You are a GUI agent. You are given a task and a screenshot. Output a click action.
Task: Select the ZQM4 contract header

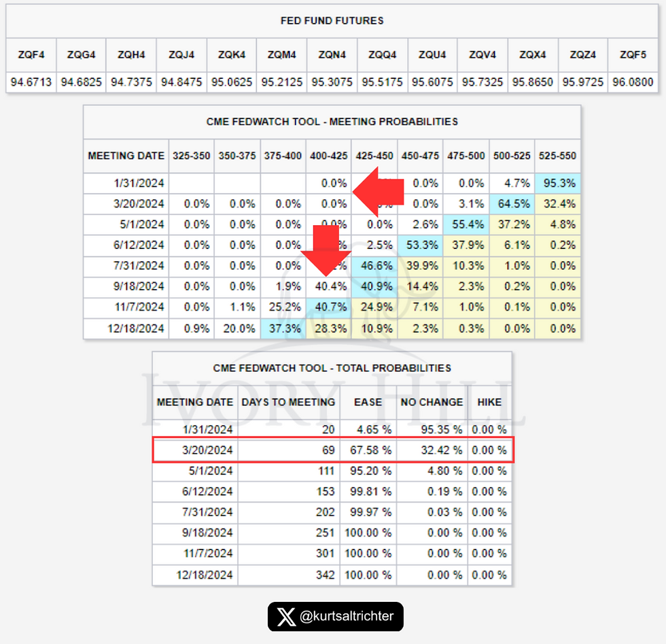281,55
